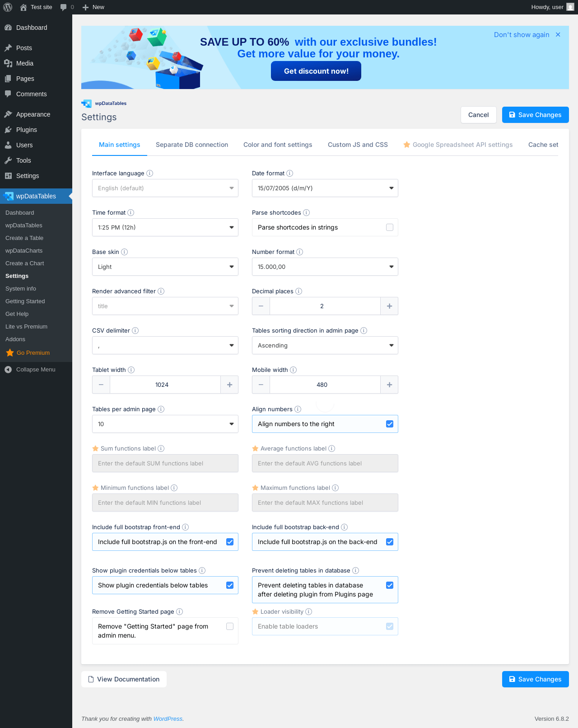
Task: Switch to Custom JS and CSS tab
Action: (x=358, y=145)
